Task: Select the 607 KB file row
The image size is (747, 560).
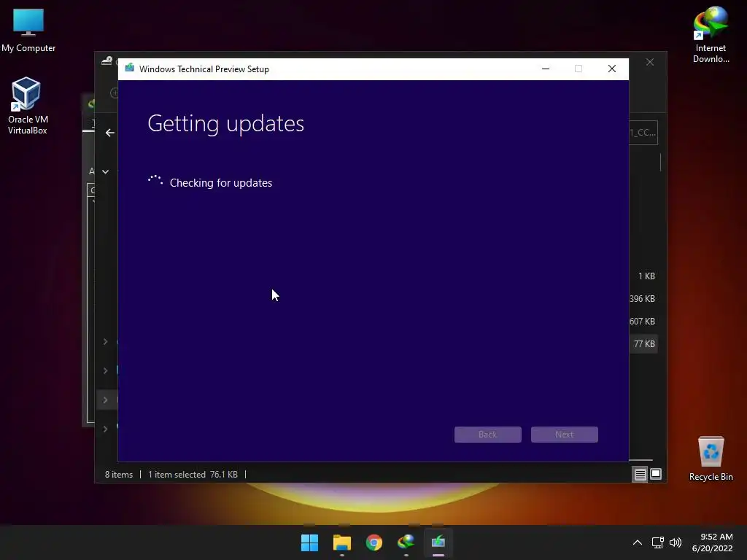Action: click(642, 322)
